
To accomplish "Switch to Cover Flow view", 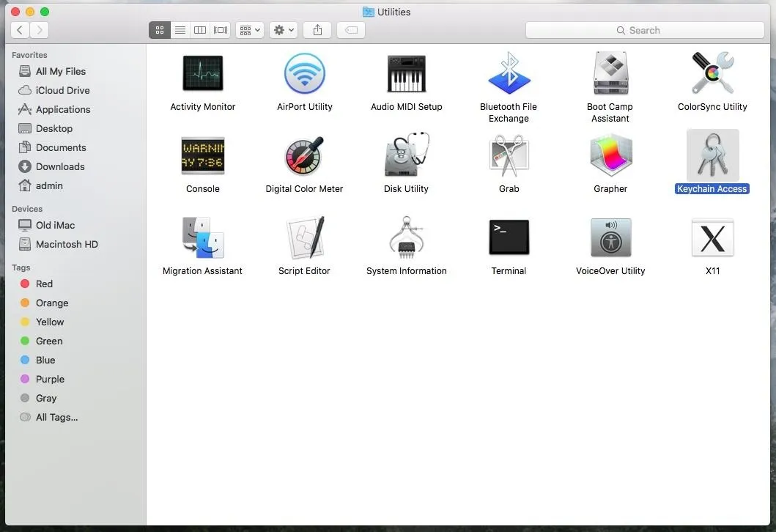I will pyautogui.click(x=221, y=30).
